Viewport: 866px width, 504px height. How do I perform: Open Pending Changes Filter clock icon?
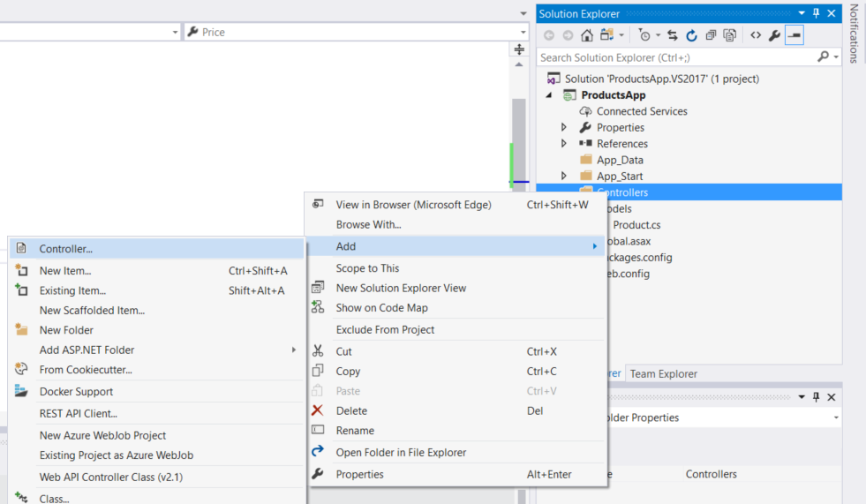coord(644,35)
